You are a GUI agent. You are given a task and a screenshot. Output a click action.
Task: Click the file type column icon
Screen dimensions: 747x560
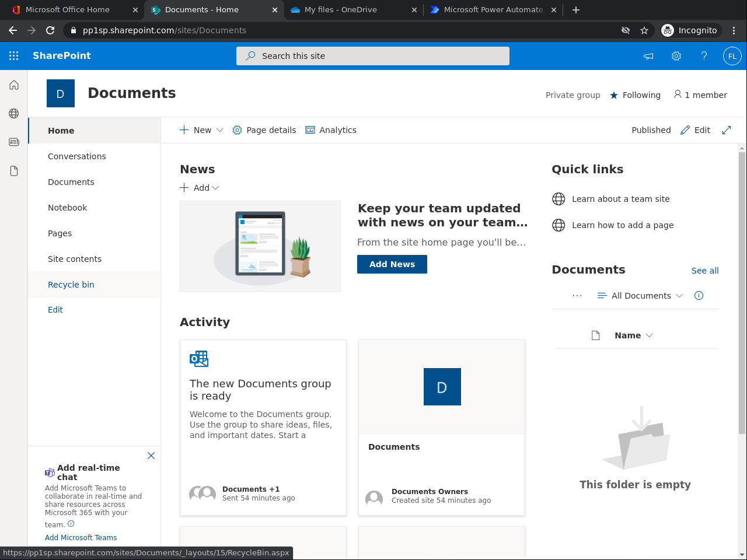596,335
